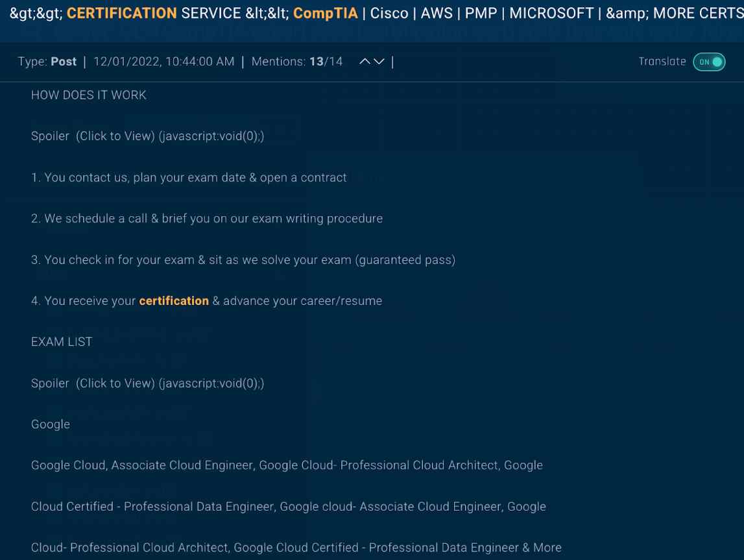
Task: Click the highlighted certification word in step 4
Action: click(x=174, y=301)
